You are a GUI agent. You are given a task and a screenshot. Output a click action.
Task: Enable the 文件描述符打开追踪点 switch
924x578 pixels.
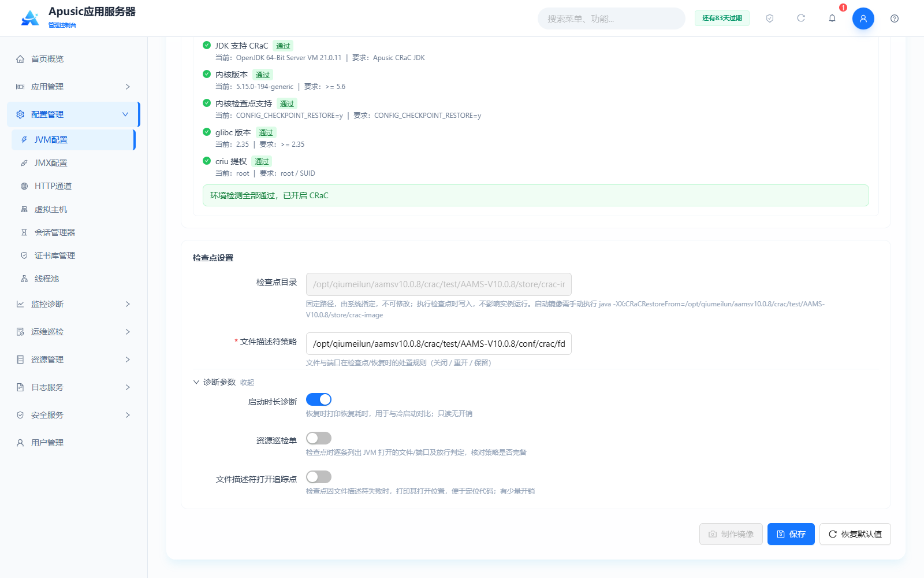point(319,477)
